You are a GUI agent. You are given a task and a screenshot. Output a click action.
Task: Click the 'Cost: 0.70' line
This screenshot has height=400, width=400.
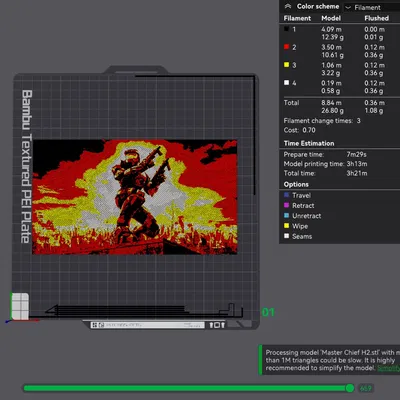pos(299,130)
